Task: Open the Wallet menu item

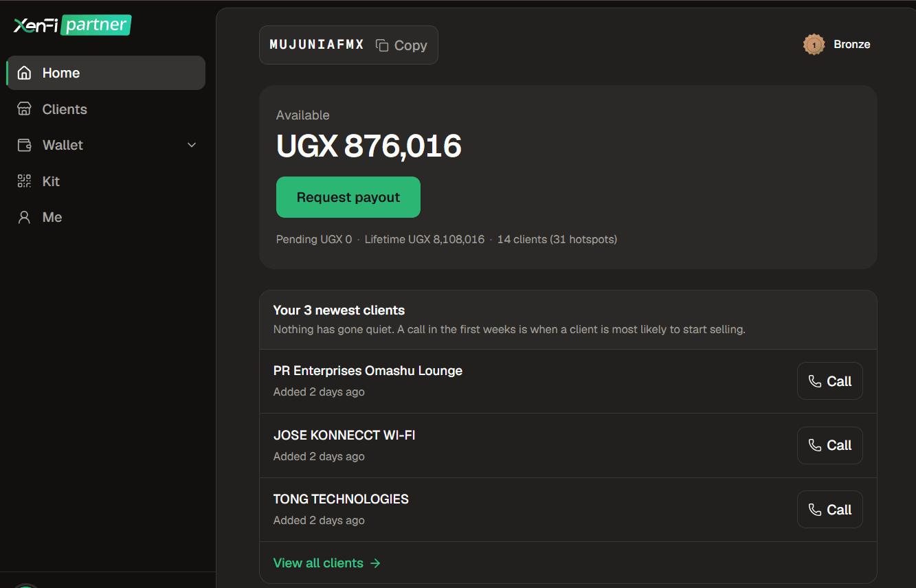Action: point(106,145)
